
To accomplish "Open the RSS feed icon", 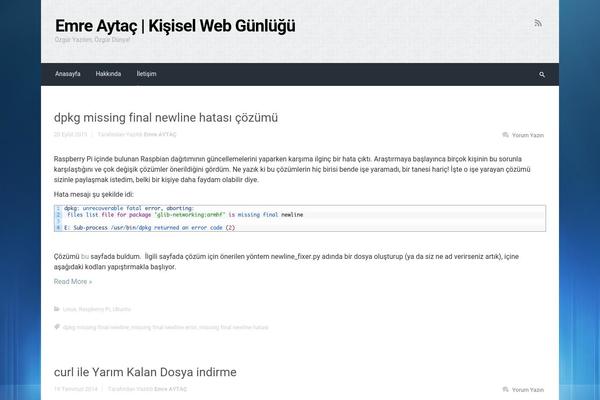I will point(538,23).
